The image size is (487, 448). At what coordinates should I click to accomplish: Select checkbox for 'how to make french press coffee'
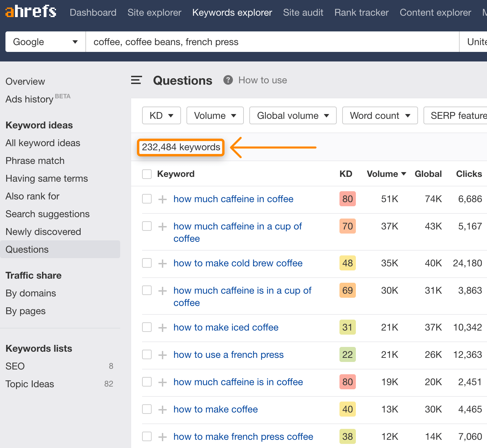[147, 436]
